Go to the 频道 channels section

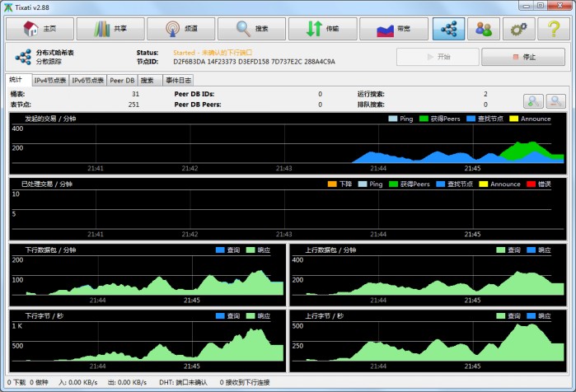(x=181, y=29)
